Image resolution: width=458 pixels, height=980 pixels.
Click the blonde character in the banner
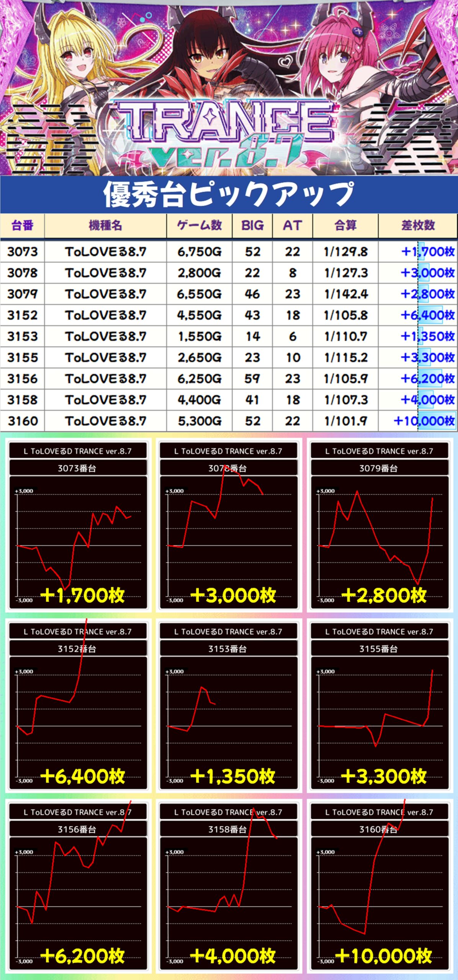point(77,61)
